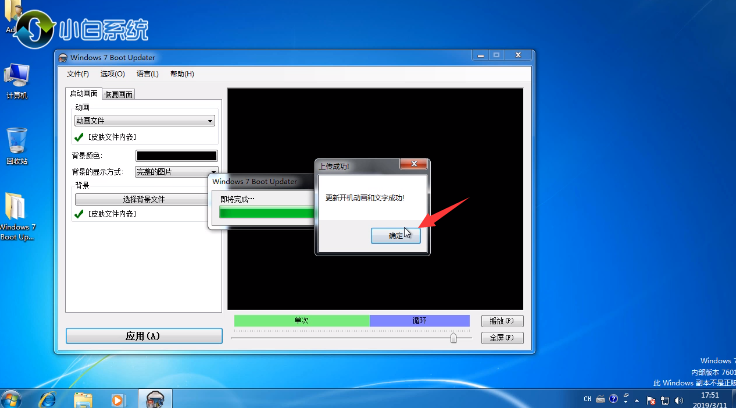The height and width of the screenshot is (408, 736).
Task: Click the Boot Updater title bar icon
Action: (63, 58)
